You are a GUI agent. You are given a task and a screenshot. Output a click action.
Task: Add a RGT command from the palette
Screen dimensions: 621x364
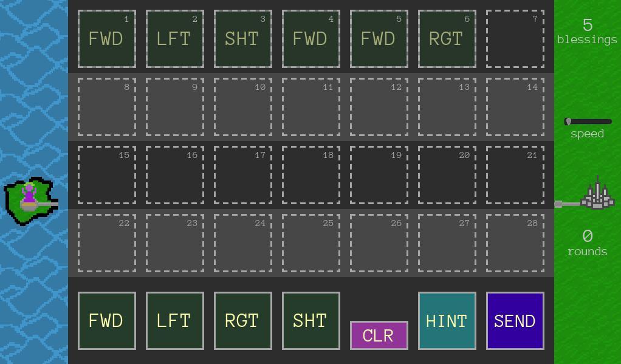click(x=242, y=321)
